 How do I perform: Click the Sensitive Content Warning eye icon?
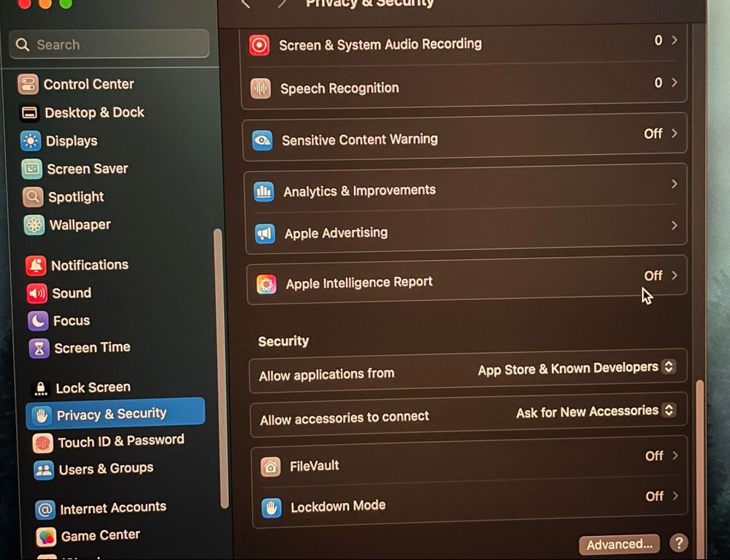(x=262, y=140)
